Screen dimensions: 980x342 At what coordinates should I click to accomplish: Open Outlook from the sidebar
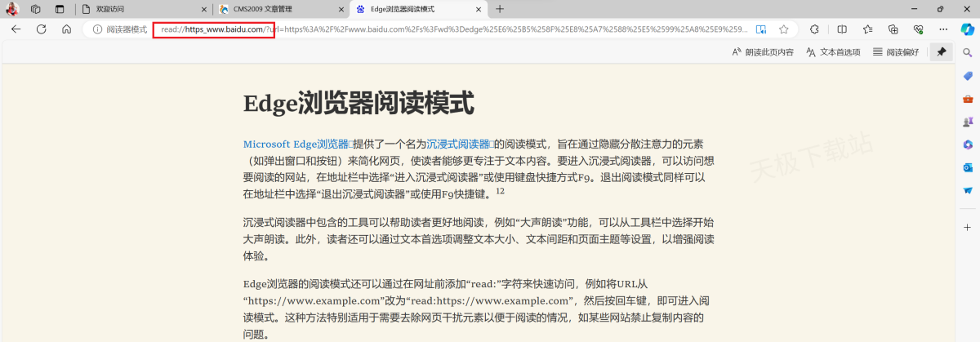[x=968, y=167]
